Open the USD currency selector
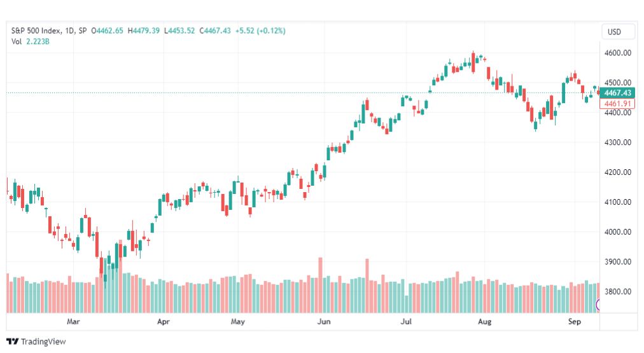Screen dimensions: 644x353 (614, 32)
